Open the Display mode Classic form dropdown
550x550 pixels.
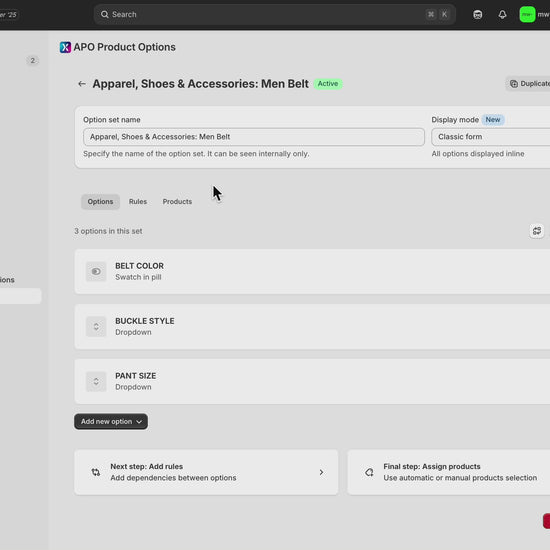tap(490, 137)
